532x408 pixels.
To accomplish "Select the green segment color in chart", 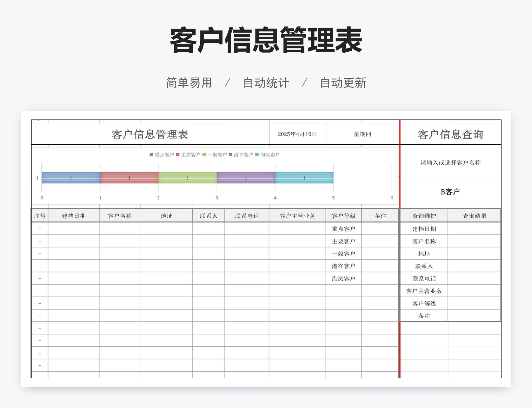I will 187,178.
